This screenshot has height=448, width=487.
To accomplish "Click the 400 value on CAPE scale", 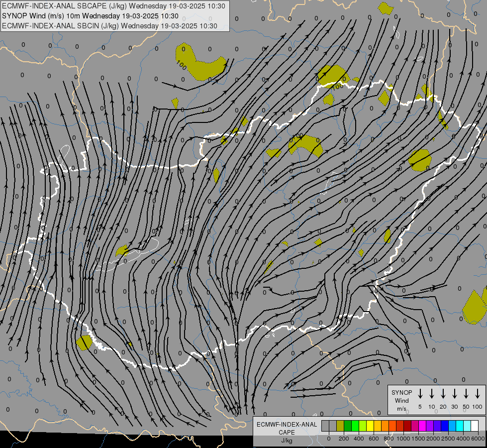I will tap(359, 439).
